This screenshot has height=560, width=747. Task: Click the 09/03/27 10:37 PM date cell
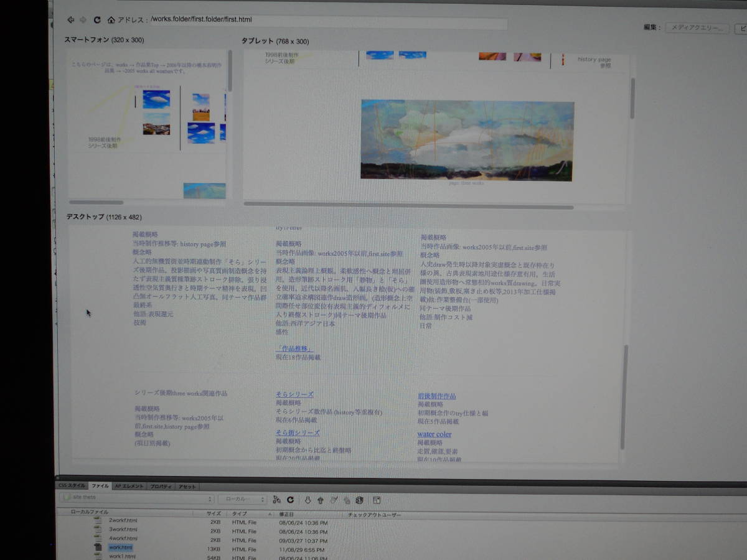click(x=303, y=541)
